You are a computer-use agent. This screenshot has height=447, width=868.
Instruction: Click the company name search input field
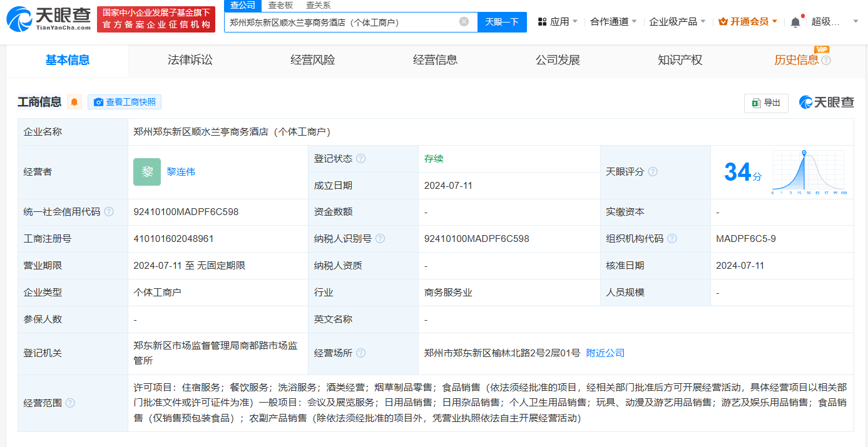tap(341, 22)
